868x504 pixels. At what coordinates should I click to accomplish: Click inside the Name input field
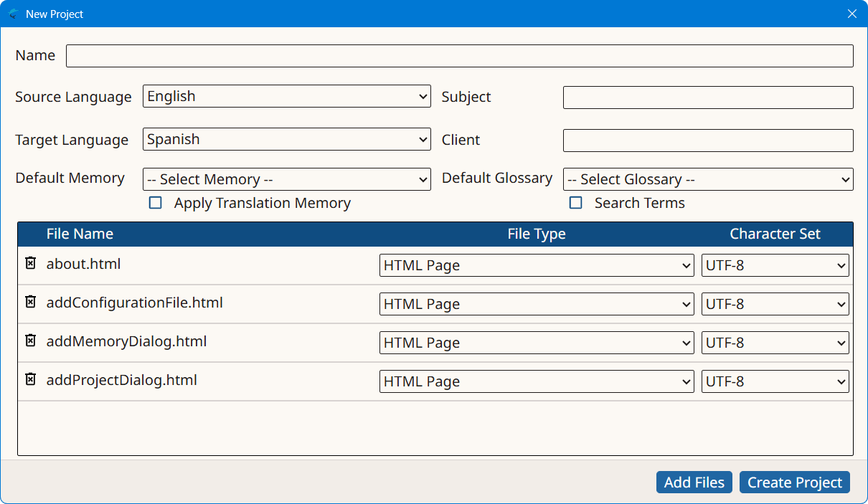[x=459, y=56]
